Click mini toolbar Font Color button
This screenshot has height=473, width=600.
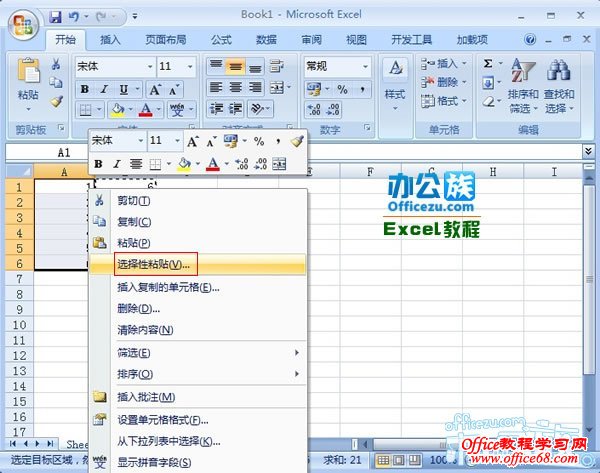[x=213, y=164]
